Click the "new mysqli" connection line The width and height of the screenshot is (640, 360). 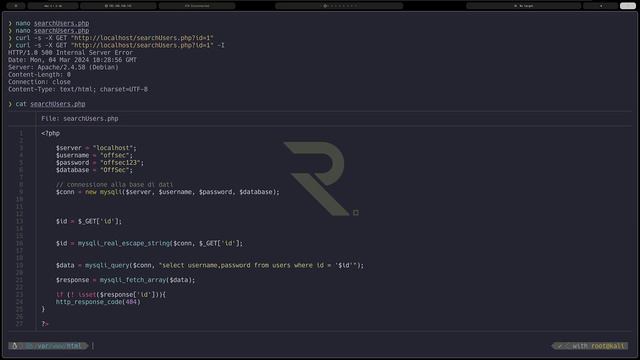[168, 192]
